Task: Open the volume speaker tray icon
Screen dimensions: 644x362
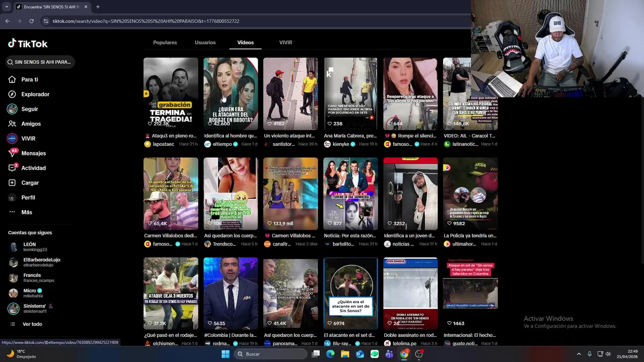Action: click(608, 354)
